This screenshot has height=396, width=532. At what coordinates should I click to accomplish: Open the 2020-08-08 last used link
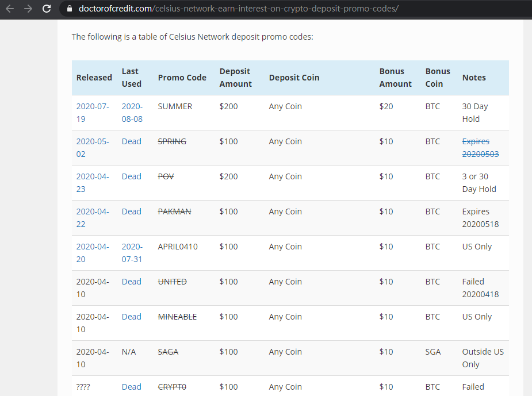point(132,113)
